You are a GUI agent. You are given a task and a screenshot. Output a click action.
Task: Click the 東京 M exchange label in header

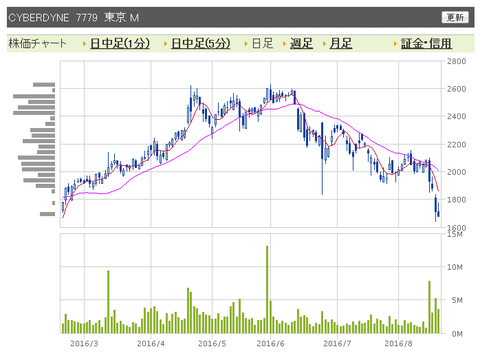122,17
